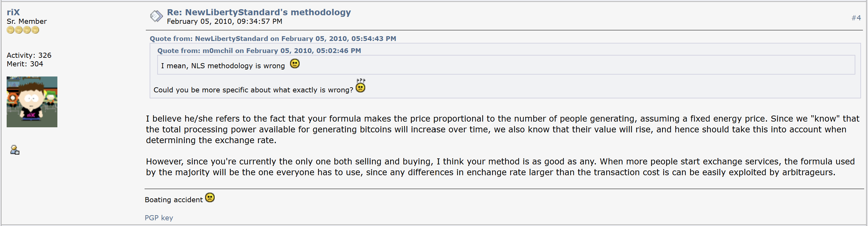Click the post date February 05, 2010
This screenshot has width=868, height=226.
pyautogui.click(x=225, y=22)
